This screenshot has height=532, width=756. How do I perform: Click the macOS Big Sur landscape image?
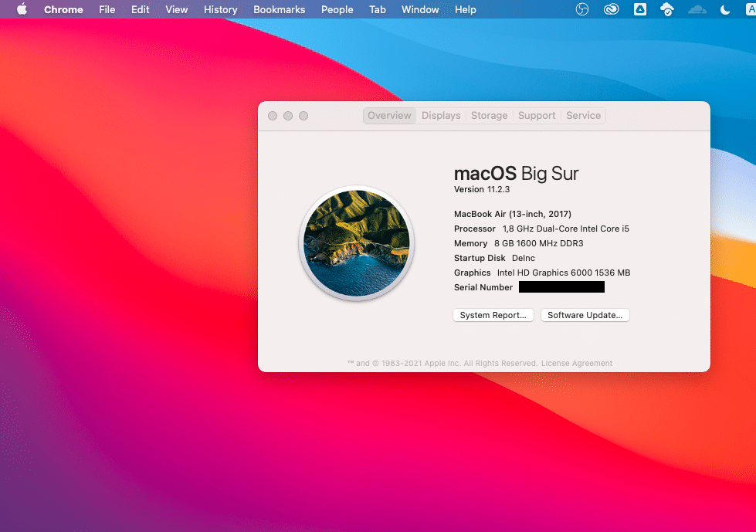(356, 243)
